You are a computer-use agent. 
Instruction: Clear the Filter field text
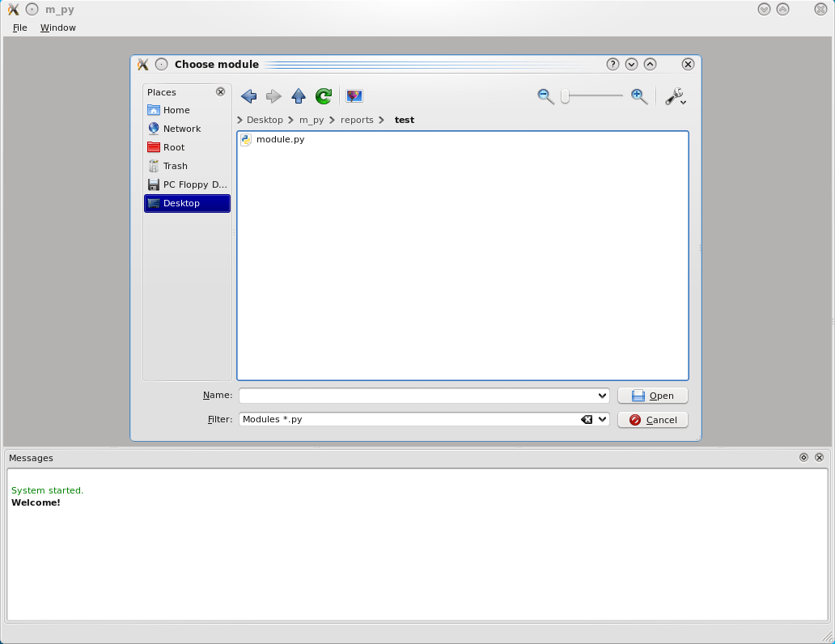[x=587, y=420]
